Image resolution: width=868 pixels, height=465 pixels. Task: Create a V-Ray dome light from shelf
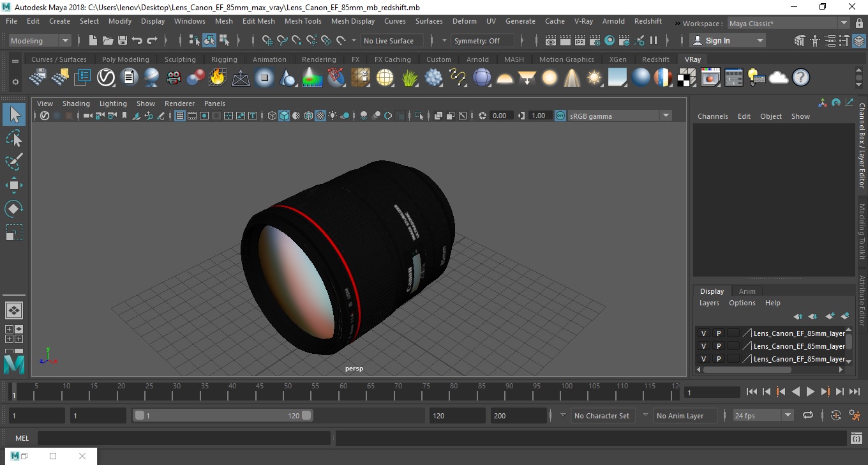(505, 78)
